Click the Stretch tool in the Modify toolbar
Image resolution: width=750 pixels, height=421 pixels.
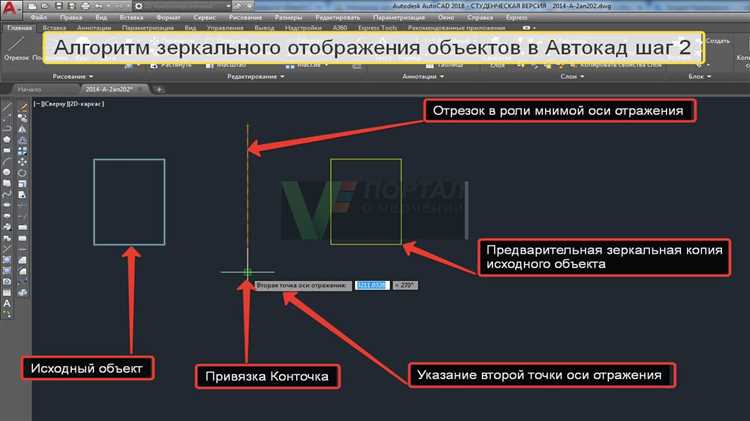click(x=22, y=194)
